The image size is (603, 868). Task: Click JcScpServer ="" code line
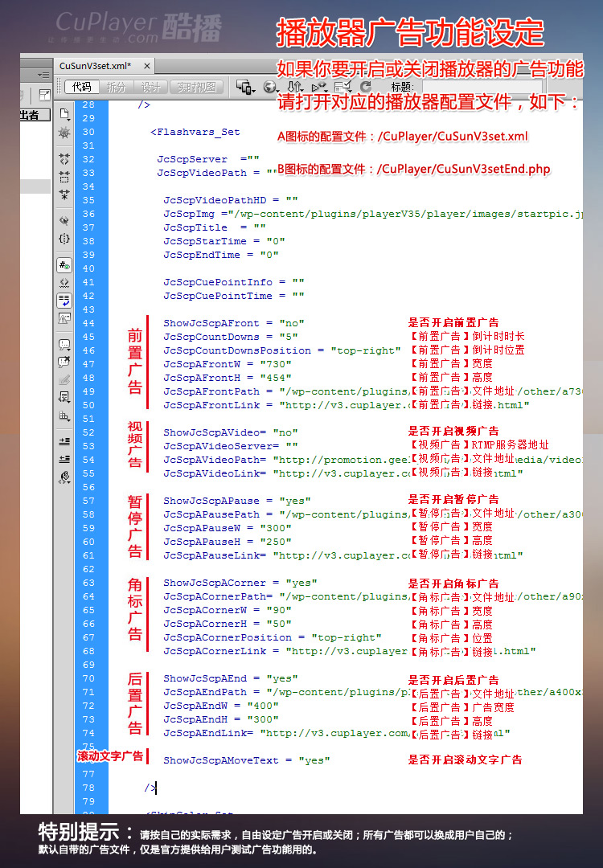point(208,159)
